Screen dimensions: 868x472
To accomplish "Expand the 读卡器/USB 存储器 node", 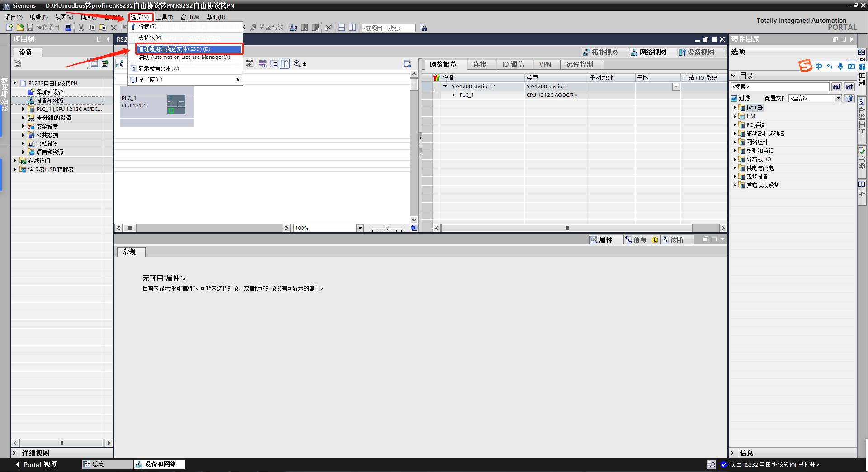I will coord(15,169).
